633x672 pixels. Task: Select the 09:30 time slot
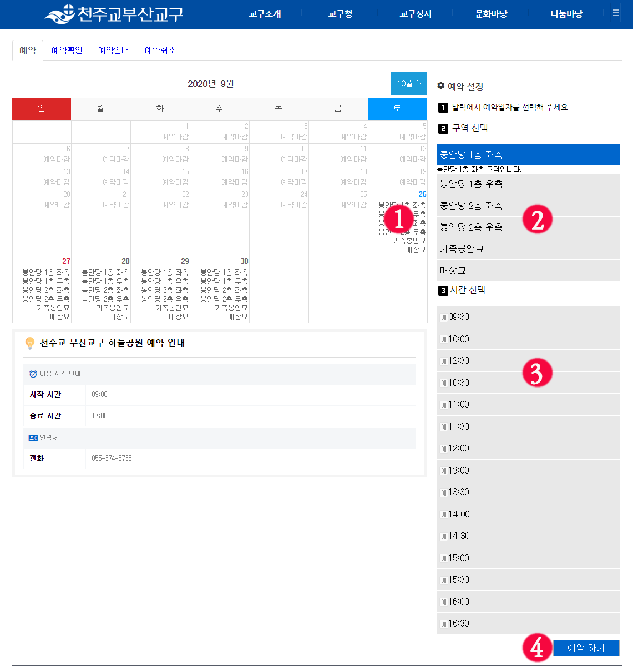tap(528, 317)
